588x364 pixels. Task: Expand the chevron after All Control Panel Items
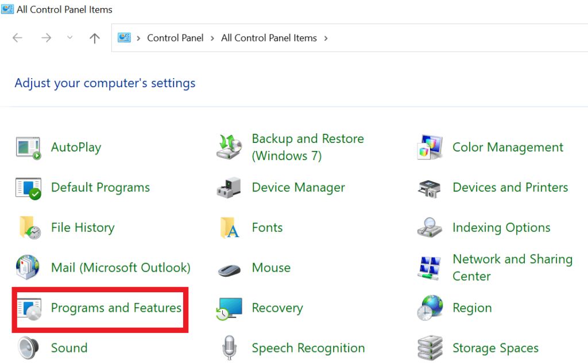pos(326,38)
